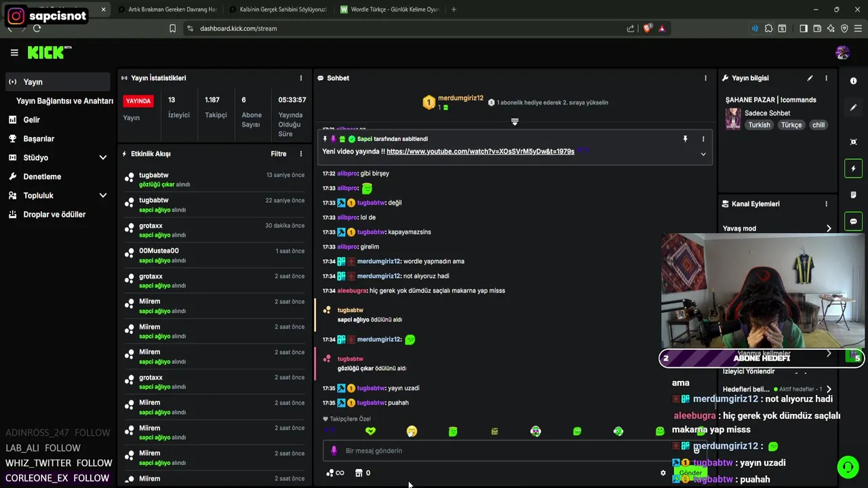
Task: Switch to the Artık Bırakman Gereken Davranış tab
Action: point(167,9)
